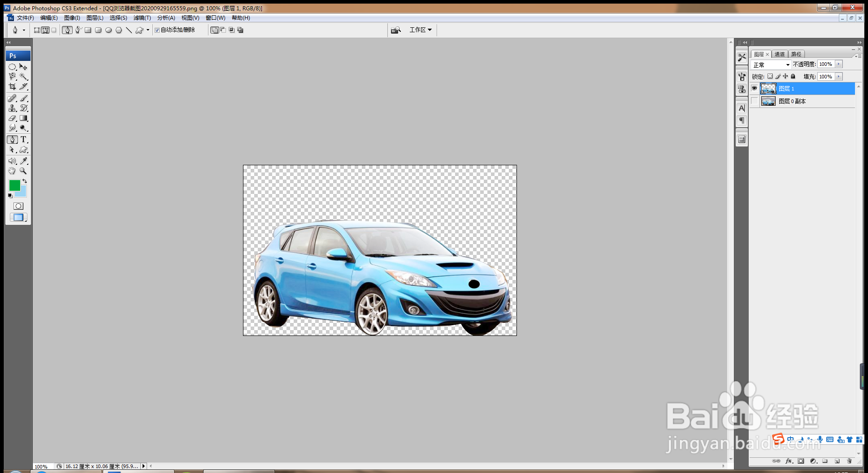Image resolution: width=868 pixels, height=473 pixels.
Task: Switch to the 路径 tab
Action: [x=796, y=54]
